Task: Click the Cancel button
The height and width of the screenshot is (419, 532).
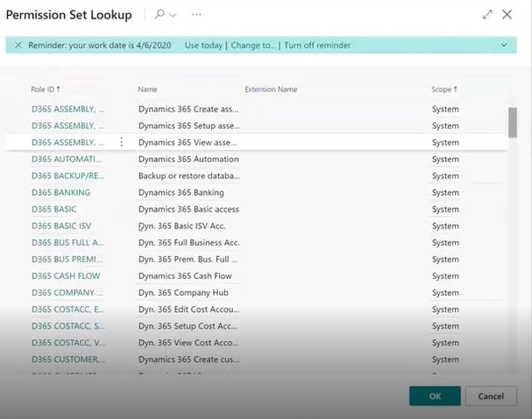Action: click(491, 396)
